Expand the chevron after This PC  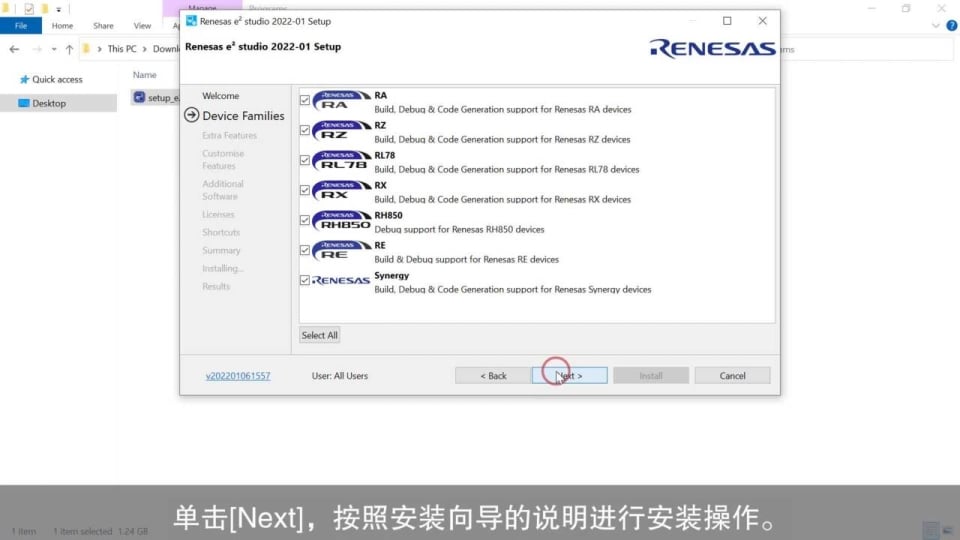pyautogui.click(x=144, y=49)
